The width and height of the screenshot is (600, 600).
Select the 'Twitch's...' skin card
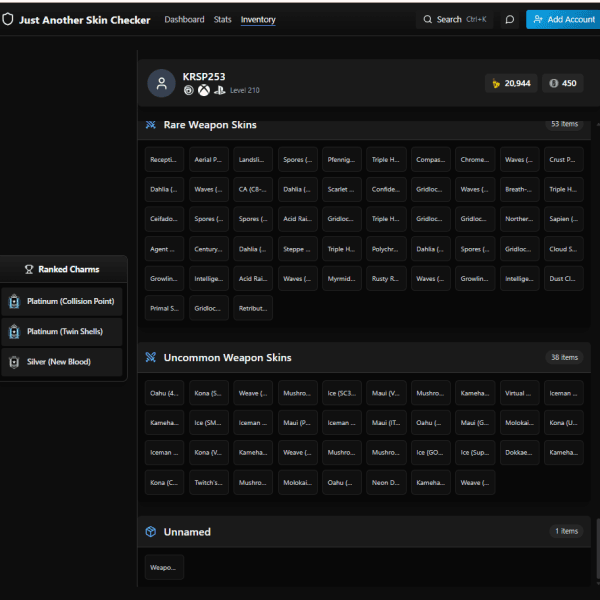tap(209, 482)
